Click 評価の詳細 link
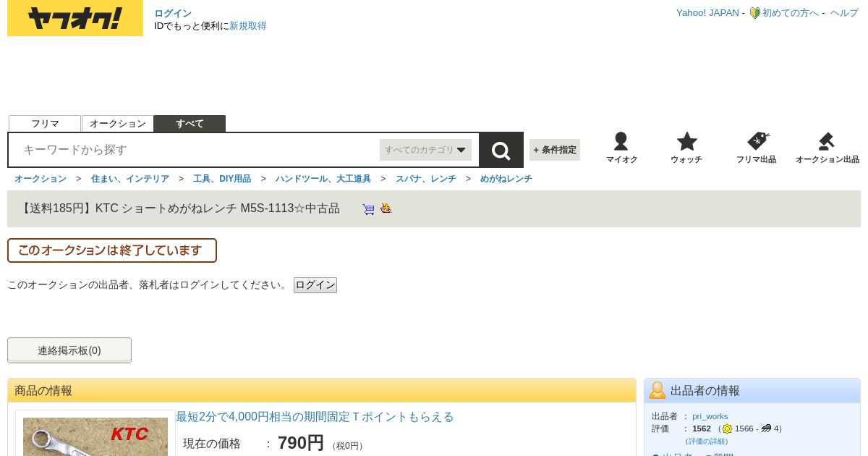This screenshot has width=868, height=456. pos(707,441)
